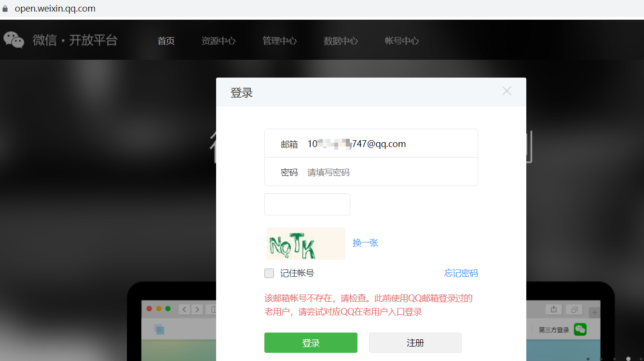Click the NQTK captcha image
The image size is (644, 361).
pos(306,243)
